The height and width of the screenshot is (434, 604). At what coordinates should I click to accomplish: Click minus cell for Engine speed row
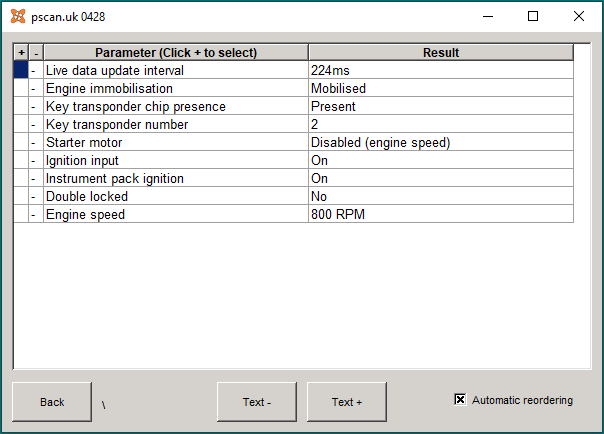coord(36,214)
